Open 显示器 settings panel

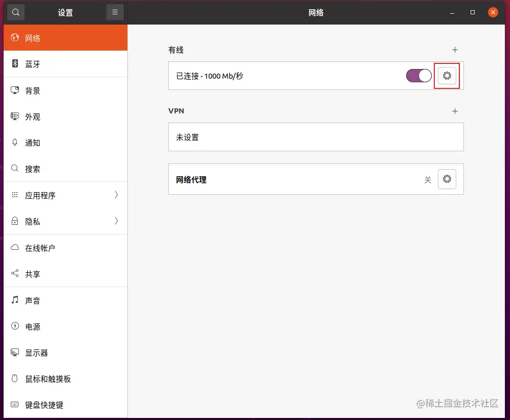point(65,353)
